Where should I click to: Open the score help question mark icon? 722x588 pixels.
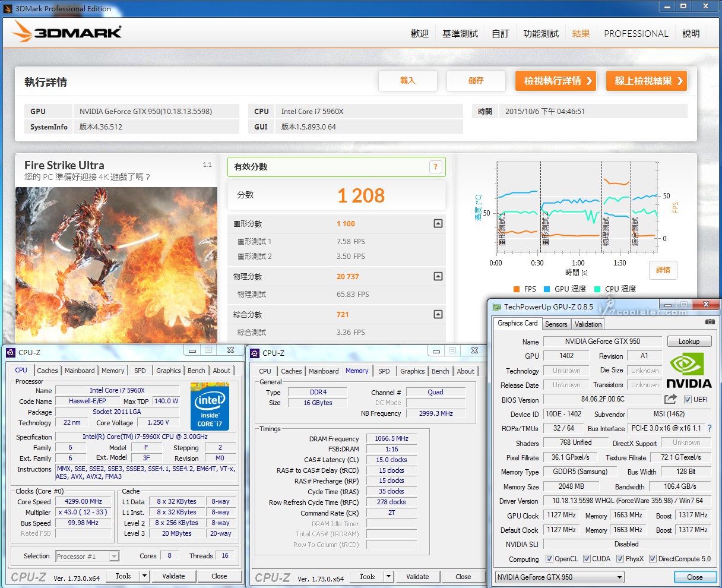tap(435, 167)
